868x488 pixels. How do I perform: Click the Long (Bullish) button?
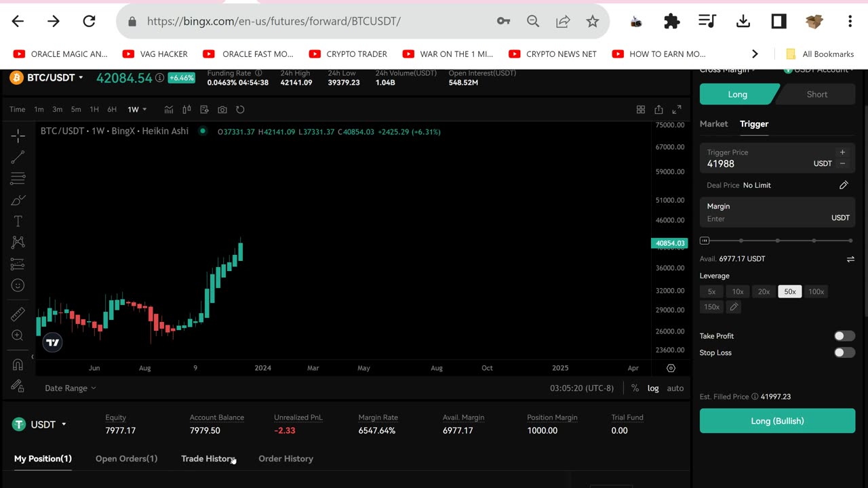click(777, 421)
